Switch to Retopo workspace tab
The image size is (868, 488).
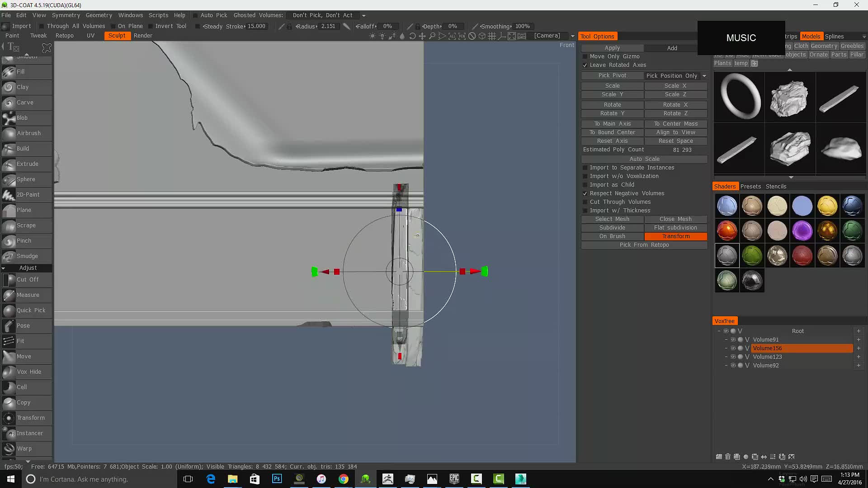pyautogui.click(x=64, y=35)
